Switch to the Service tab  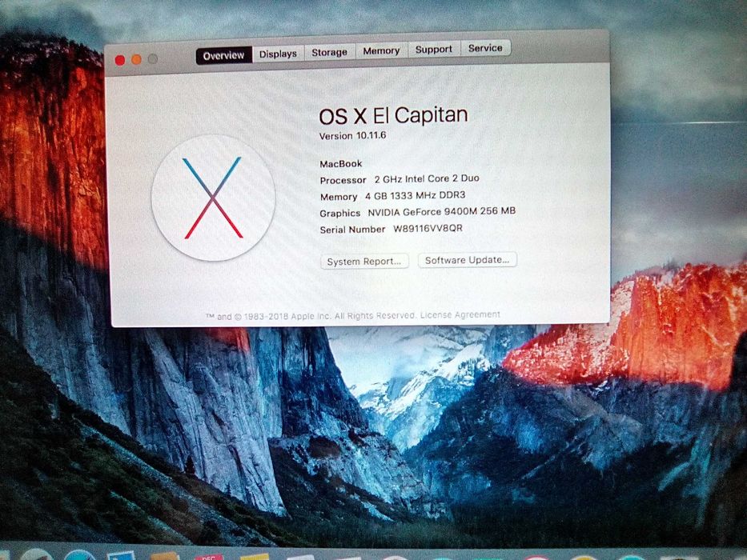point(485,48)
